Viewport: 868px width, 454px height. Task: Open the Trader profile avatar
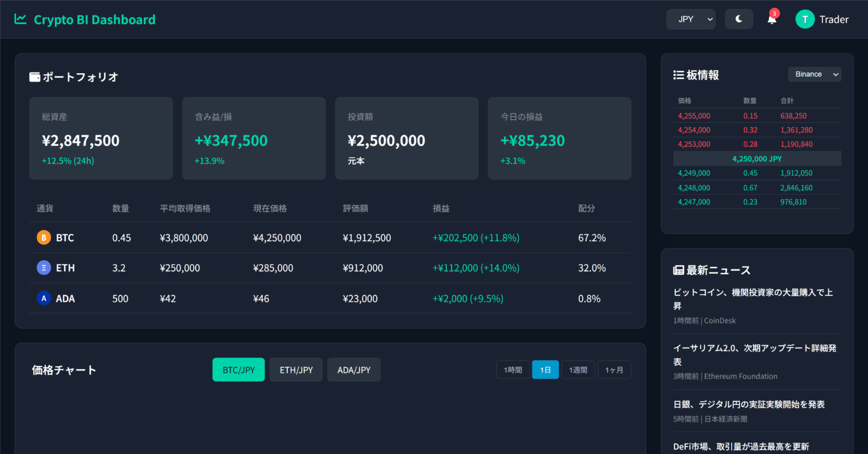coord(805,19)
